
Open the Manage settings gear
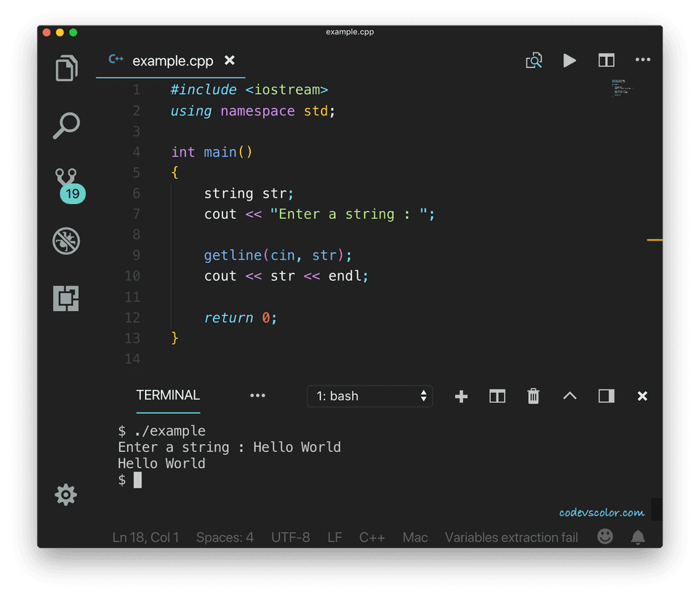[66, 494]
